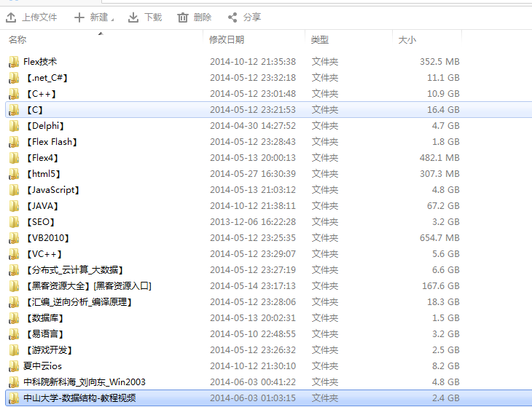Click the folder name Flex技术
532x407 pixels.
click(40, 62)
